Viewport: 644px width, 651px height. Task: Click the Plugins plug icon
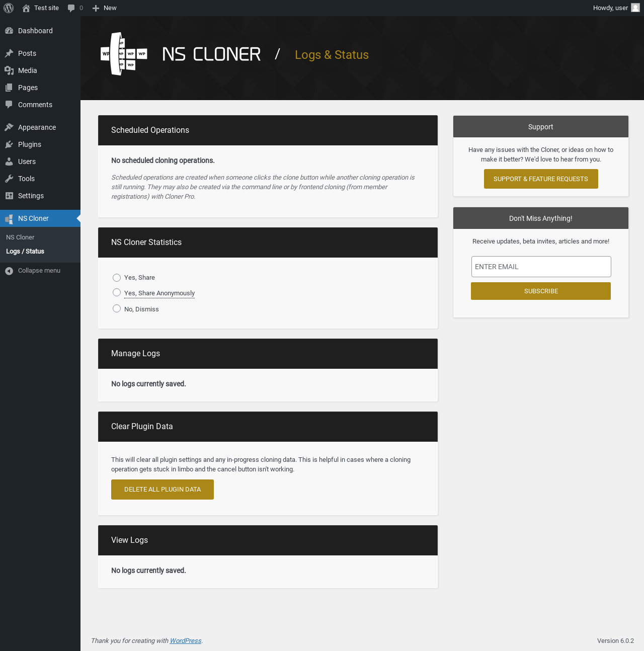point(9,144)
